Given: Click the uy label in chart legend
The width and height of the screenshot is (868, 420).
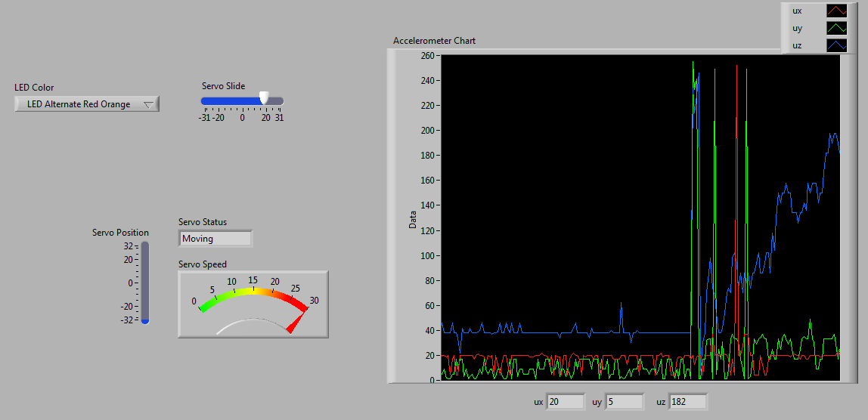Looking at the screenshot, I should point(797,28).
